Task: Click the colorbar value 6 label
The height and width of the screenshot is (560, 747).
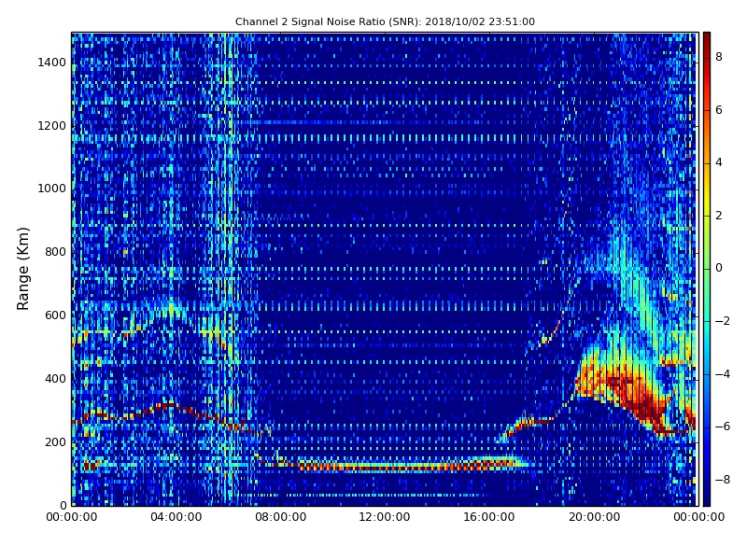Action: click(x=719, y=110)
